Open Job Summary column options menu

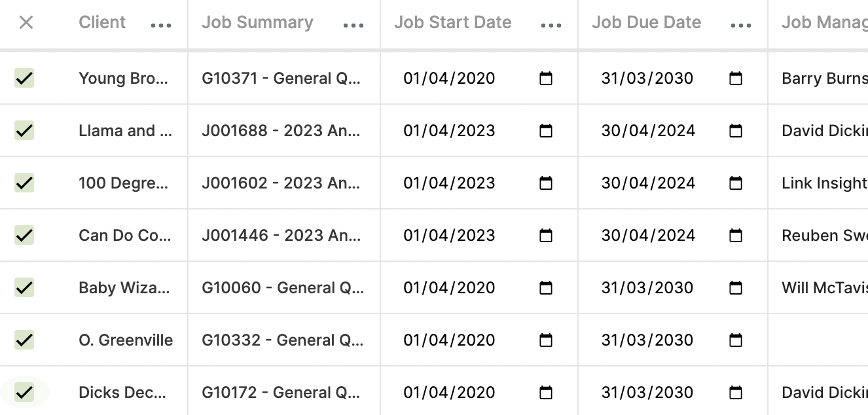pos(353,26)
